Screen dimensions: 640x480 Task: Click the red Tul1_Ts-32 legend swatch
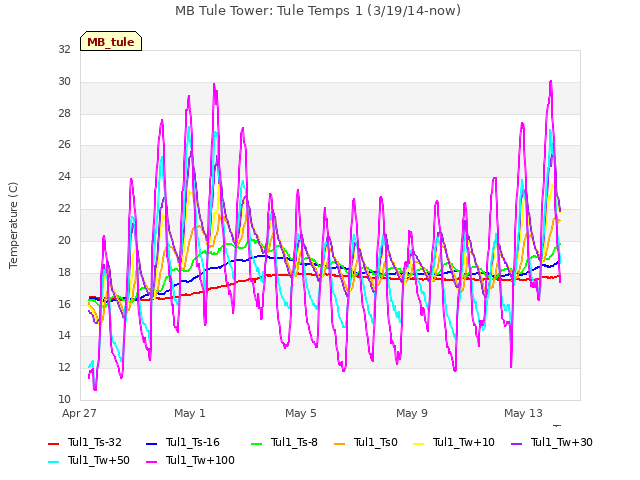point(53,444)
